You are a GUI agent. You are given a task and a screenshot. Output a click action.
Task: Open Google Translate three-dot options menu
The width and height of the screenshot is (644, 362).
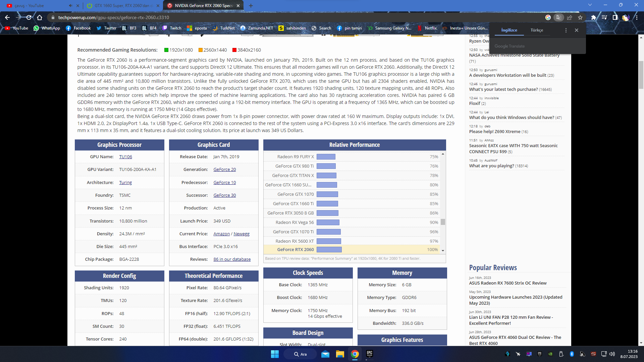(566, 30)
